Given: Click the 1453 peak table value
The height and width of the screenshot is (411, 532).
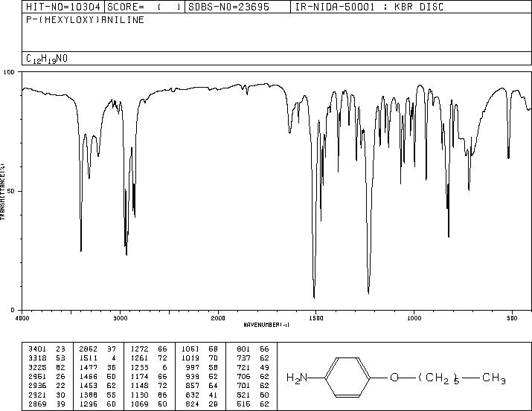Looking at the screenshot, I should [89, 386].
